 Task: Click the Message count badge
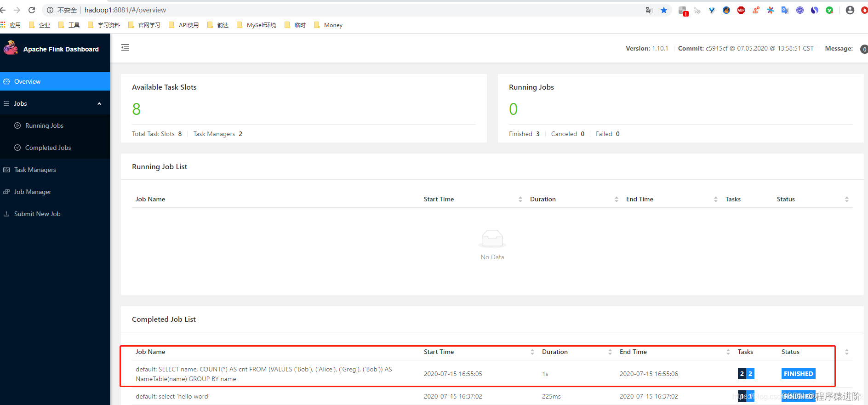point(864,49)
